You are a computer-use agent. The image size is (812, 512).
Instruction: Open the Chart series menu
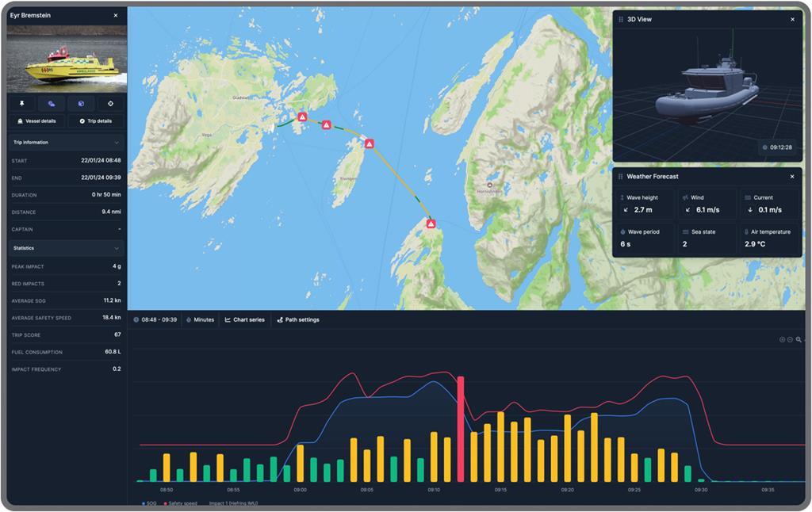click(245, 320)
